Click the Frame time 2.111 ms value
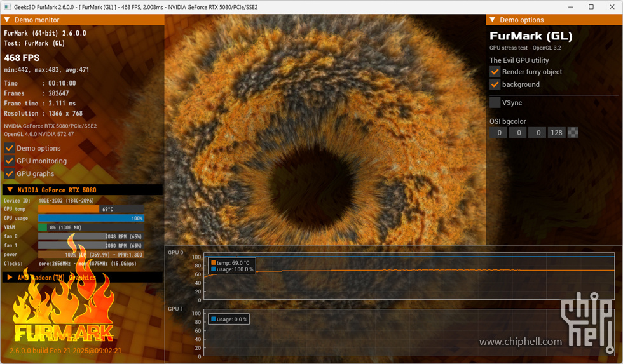 (62, 103)
